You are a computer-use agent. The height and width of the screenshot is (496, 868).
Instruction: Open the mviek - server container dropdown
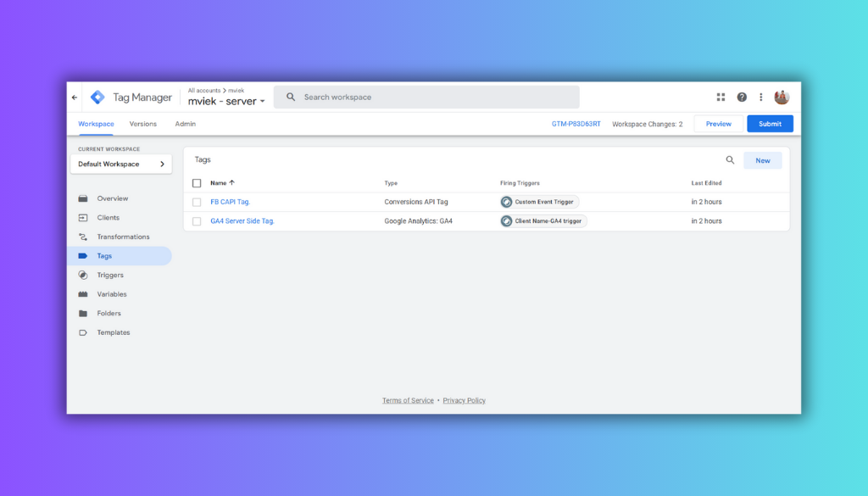click(226, 102)
